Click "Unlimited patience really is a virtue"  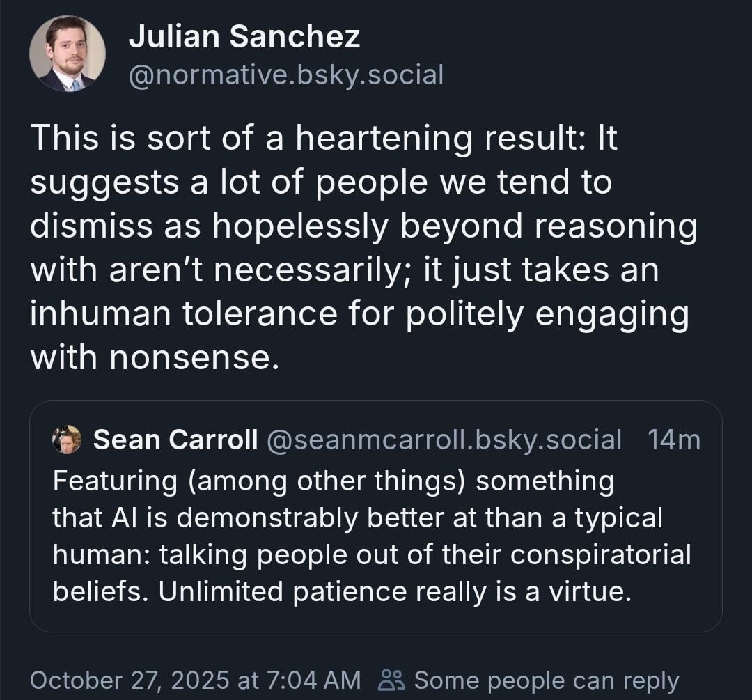[x=393, y=591]
